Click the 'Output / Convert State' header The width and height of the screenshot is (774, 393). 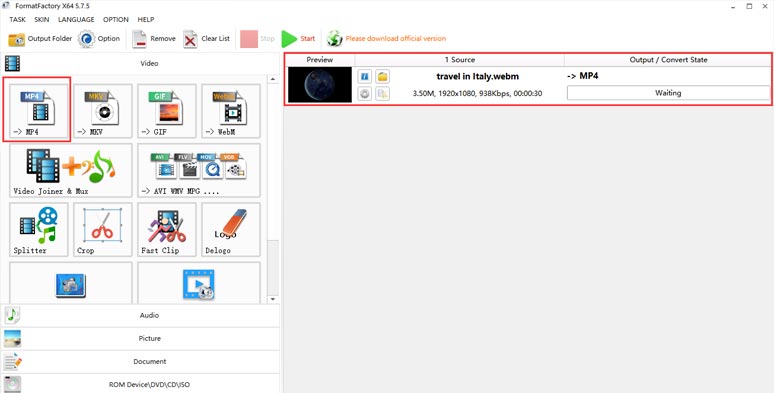coord(668,60)
